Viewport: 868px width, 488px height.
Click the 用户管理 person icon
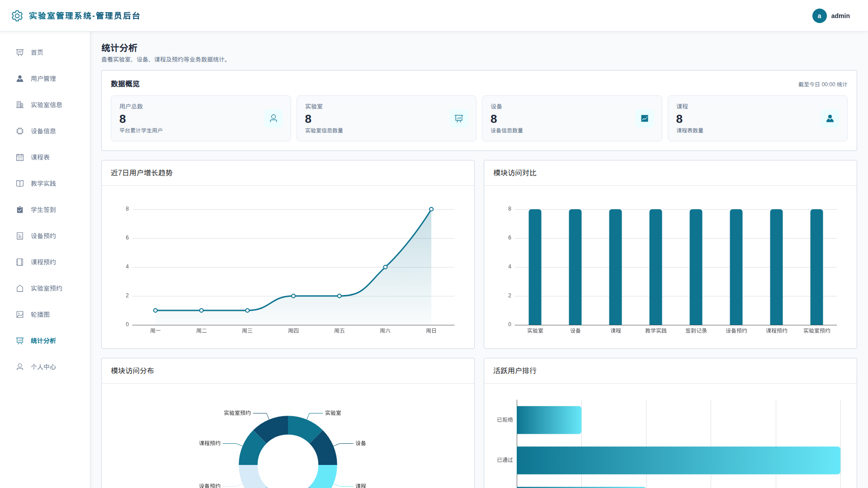tap(20, 79)
